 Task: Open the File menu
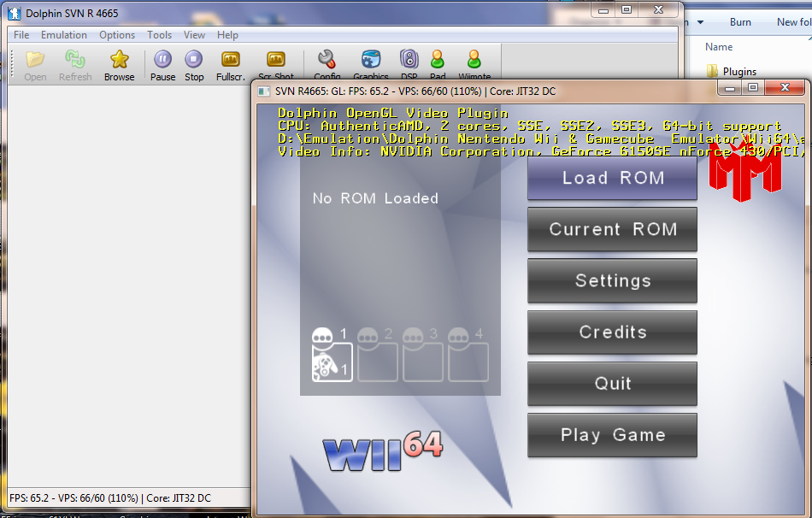tap(21, 35)
